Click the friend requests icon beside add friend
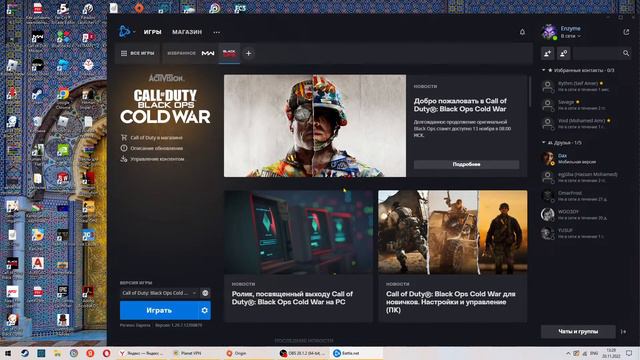 (563, 53)
